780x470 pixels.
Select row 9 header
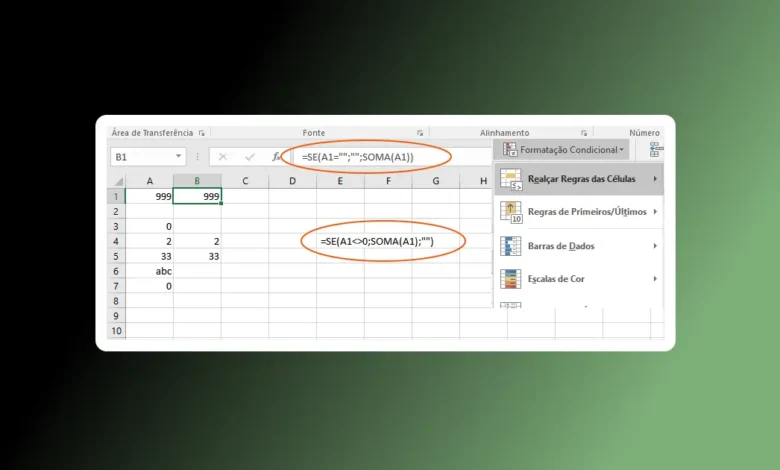pyautogui.click(x=116, y=316)
